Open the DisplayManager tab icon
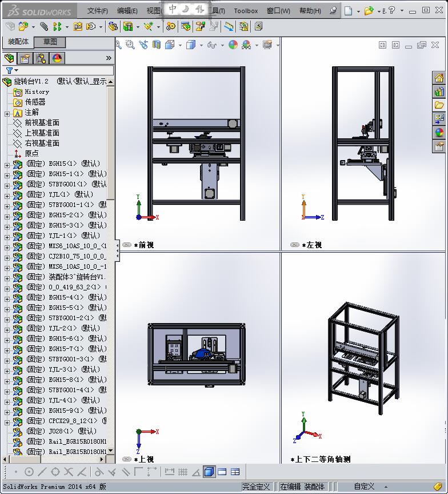This screenshot has width=448, height=494. click(57, 58)
